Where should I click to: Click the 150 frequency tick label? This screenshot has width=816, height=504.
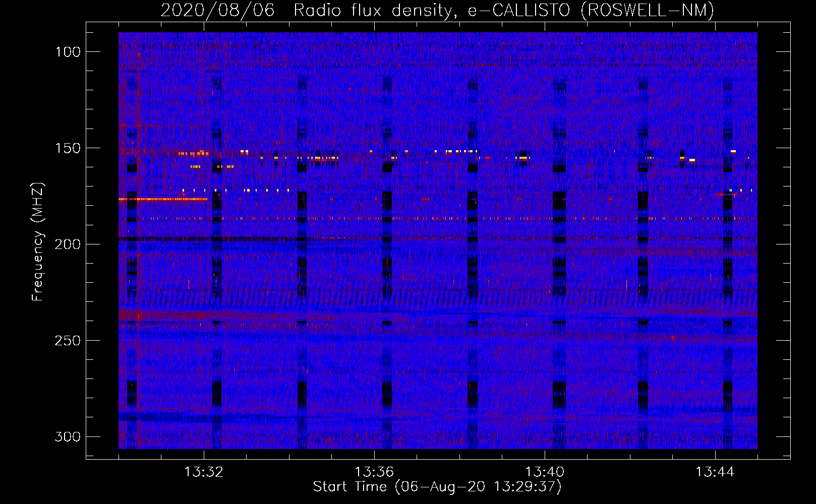click(68, 148)
